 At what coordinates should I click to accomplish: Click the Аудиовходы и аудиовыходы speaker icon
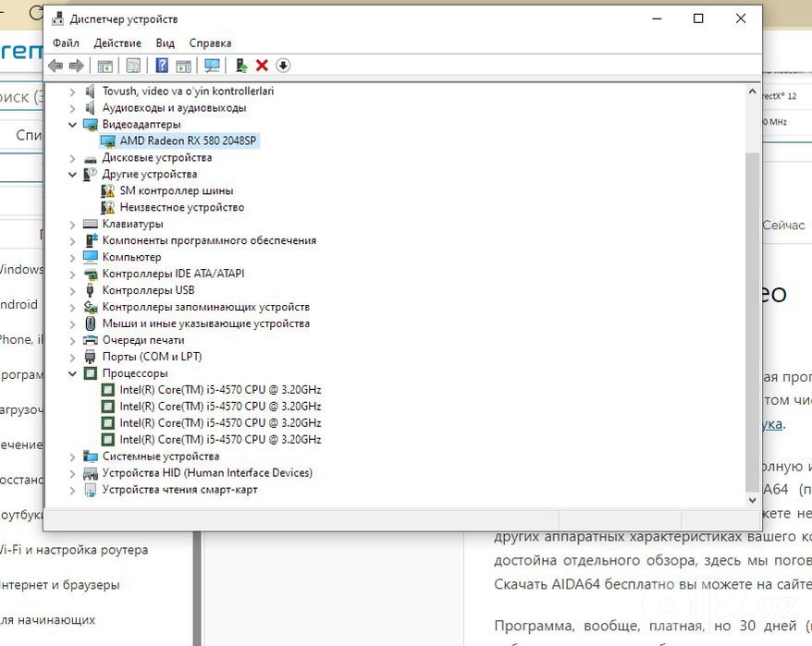coord(90,108)
